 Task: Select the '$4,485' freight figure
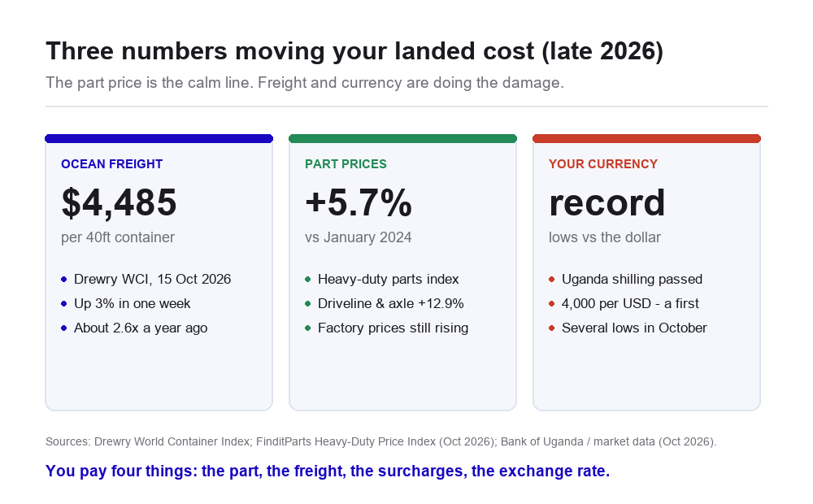(120, 202)
